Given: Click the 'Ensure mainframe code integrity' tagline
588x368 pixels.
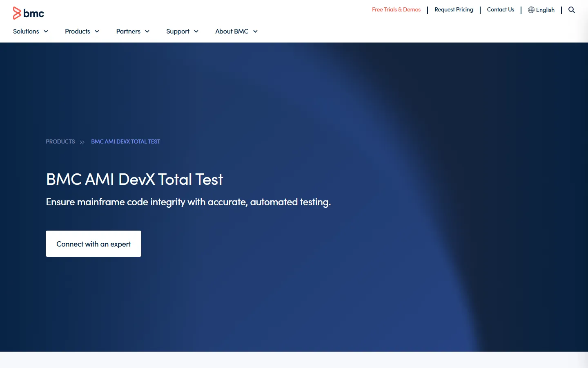Looking at the screenshot, I should coord(188,202).
